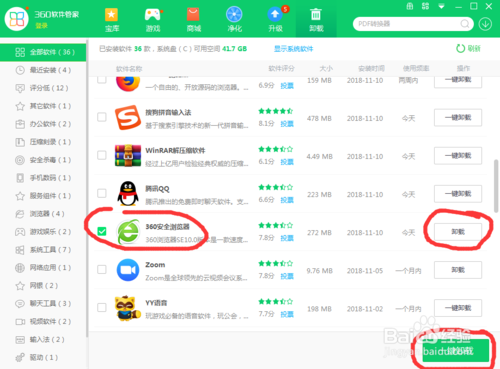Open the 净化 fan icon
Viewport: 500px width, 369px height.
tap(234, 15)
